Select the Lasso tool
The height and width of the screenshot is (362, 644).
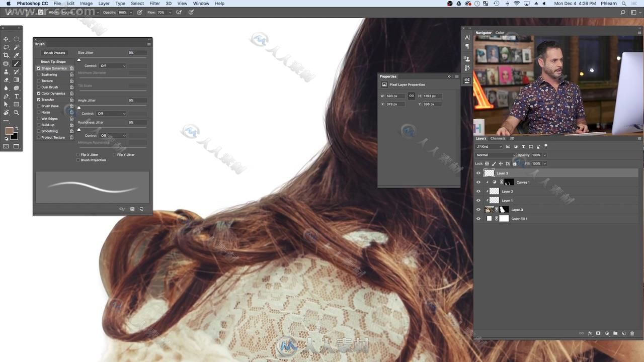point(6,47)
